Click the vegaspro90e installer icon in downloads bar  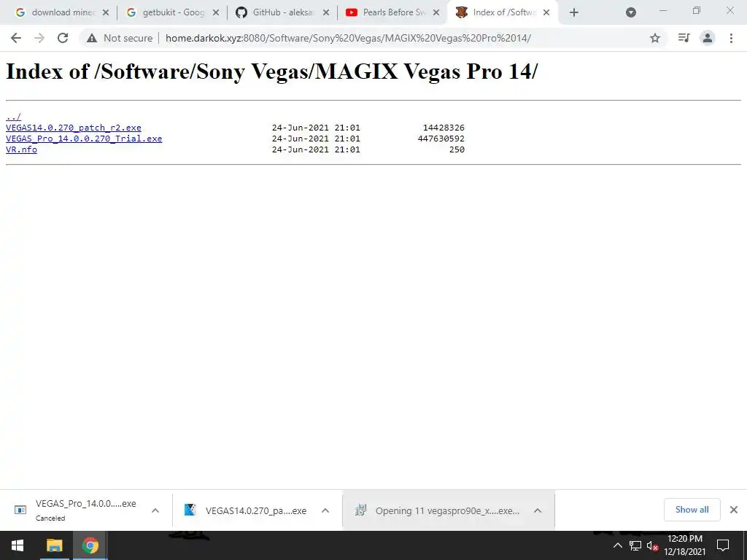(360, 510)
